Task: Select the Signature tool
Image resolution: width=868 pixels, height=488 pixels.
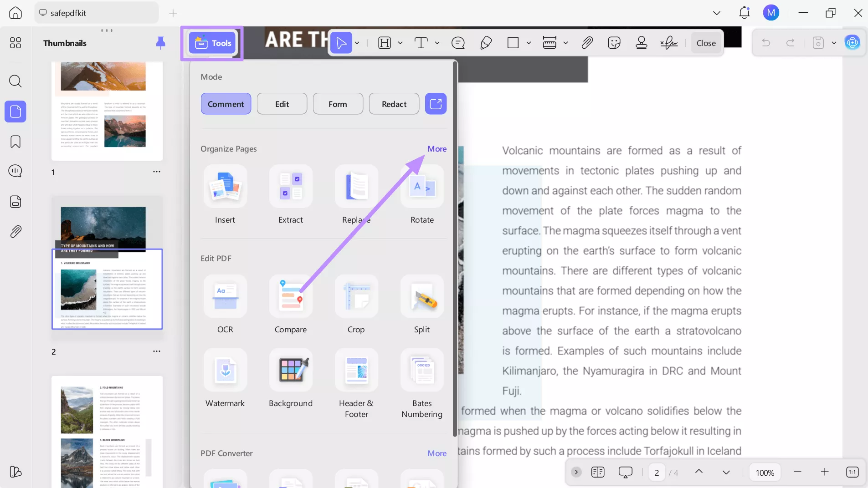Action: tap(668, 43)
